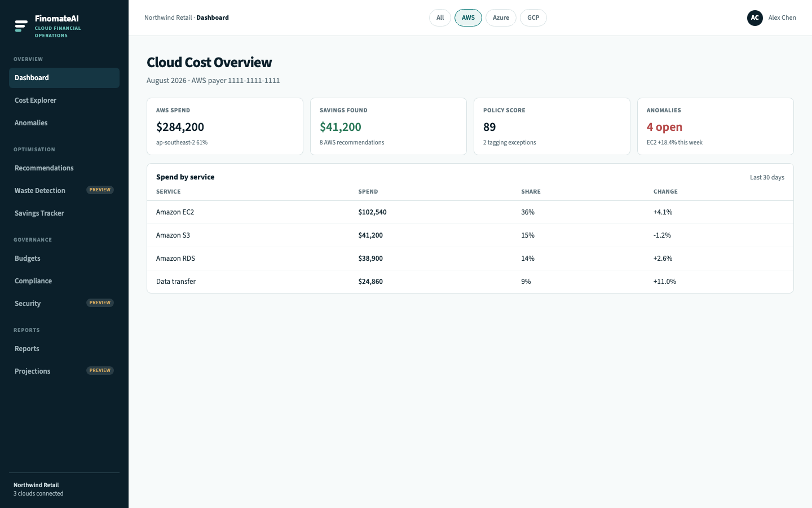
Task: Click the $102,540 spend value
Action: [372, 212]
